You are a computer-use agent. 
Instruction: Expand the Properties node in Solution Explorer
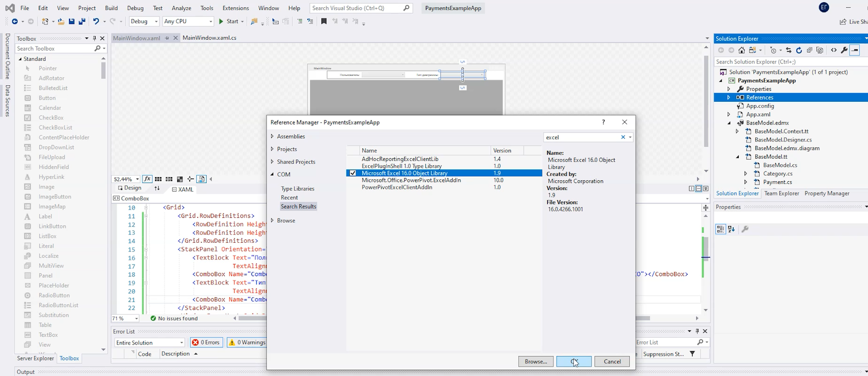(729, 89)
